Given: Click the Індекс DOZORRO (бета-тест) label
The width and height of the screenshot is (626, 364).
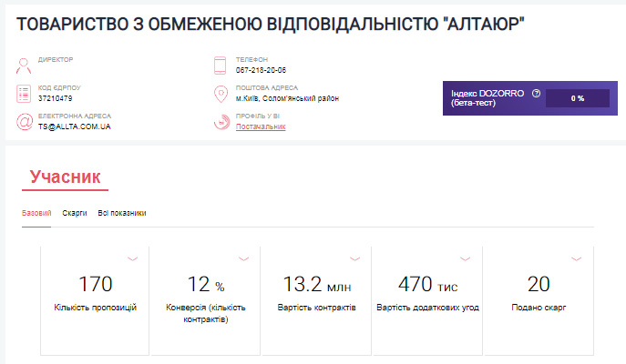Looking at the screenshot, I should pos(487,98).
